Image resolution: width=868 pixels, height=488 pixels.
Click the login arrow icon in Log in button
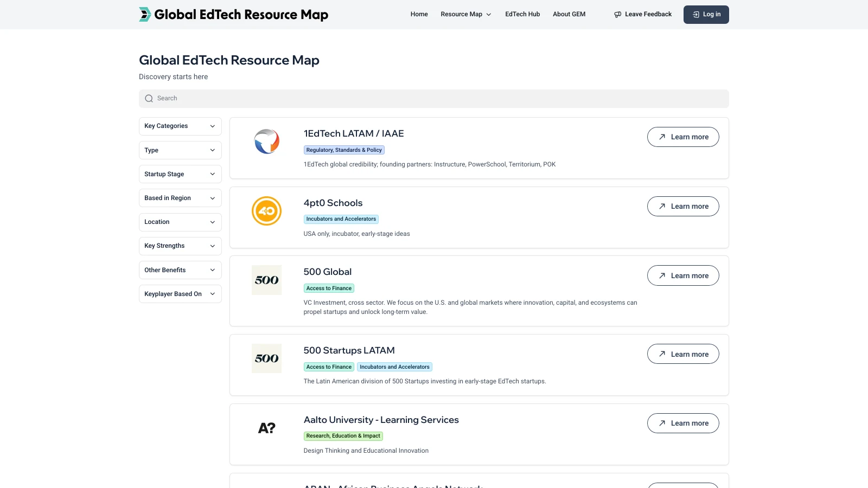[x=696, y=15]
